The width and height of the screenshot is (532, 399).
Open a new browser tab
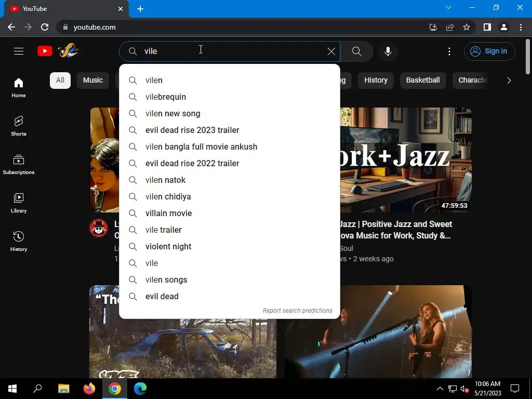[140, 9]
